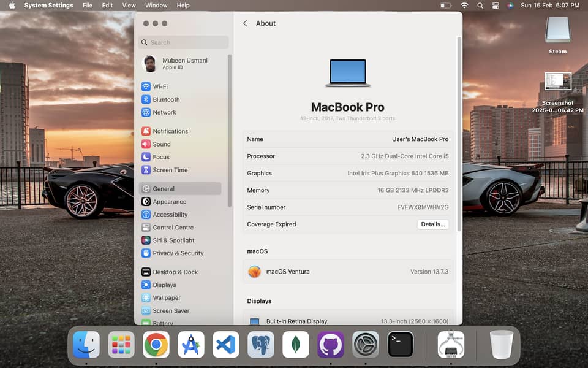Click Wi-Fi icon in menu bar
Screen dimensions: 588x368
pyautogui.click(x=464, y=6)
